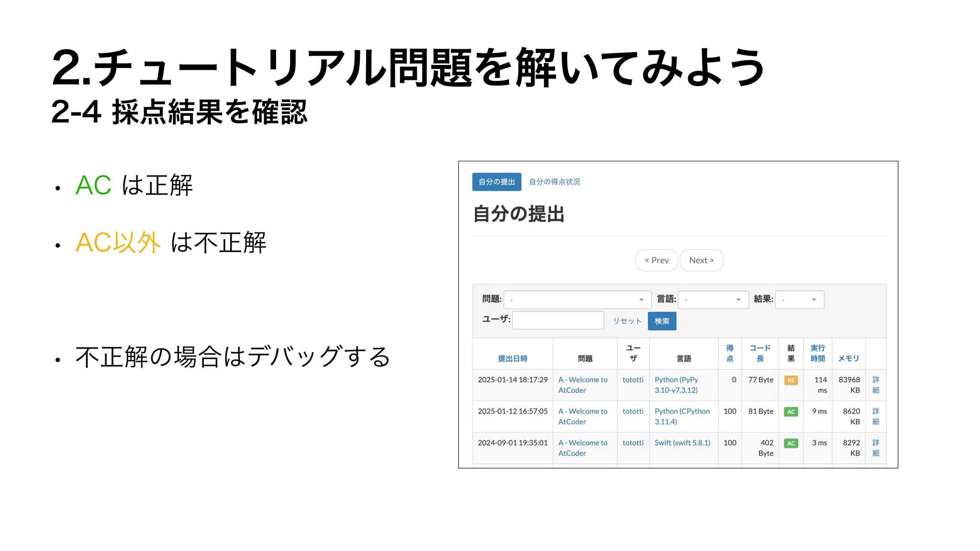980x551 pixels.
Task: Click the green AC は正解 bullet
Action: pyautogui.click(x=134, y=185)
